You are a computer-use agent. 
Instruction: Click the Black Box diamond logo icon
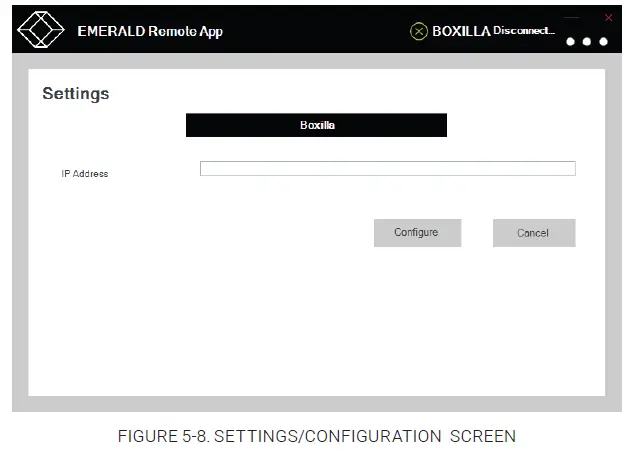point(41,29)
